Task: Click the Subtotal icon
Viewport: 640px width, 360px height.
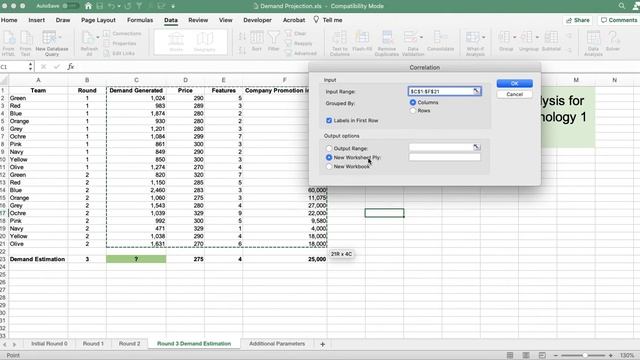Action: (551, 41)
